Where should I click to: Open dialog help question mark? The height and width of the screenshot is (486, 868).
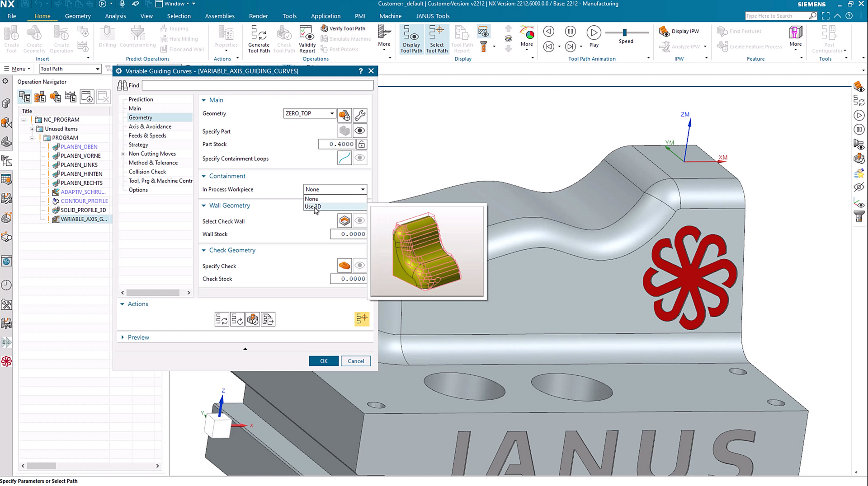[360, 71]
